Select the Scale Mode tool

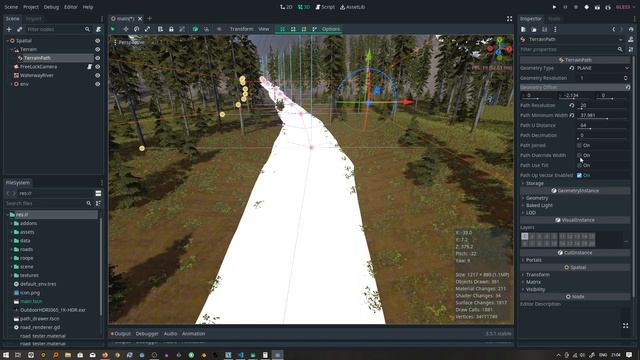(147, 29)
